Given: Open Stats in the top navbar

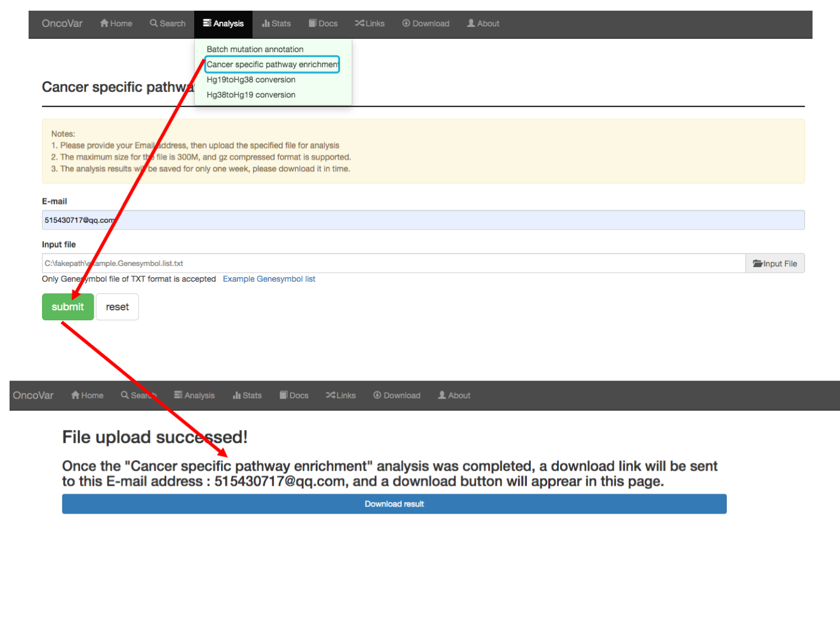Looking at the screenshot, I should point(276,24).
